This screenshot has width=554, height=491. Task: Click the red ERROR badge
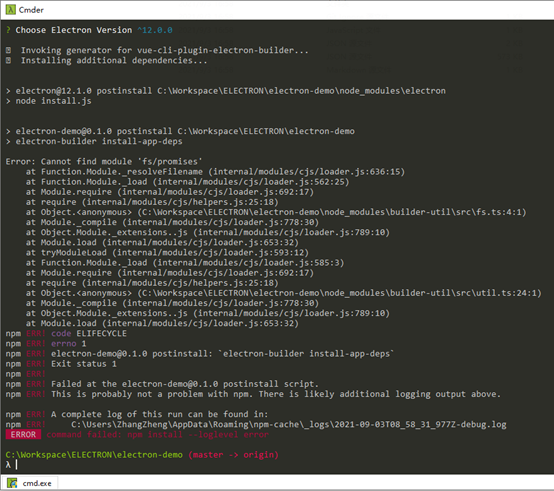coord(23,434)
